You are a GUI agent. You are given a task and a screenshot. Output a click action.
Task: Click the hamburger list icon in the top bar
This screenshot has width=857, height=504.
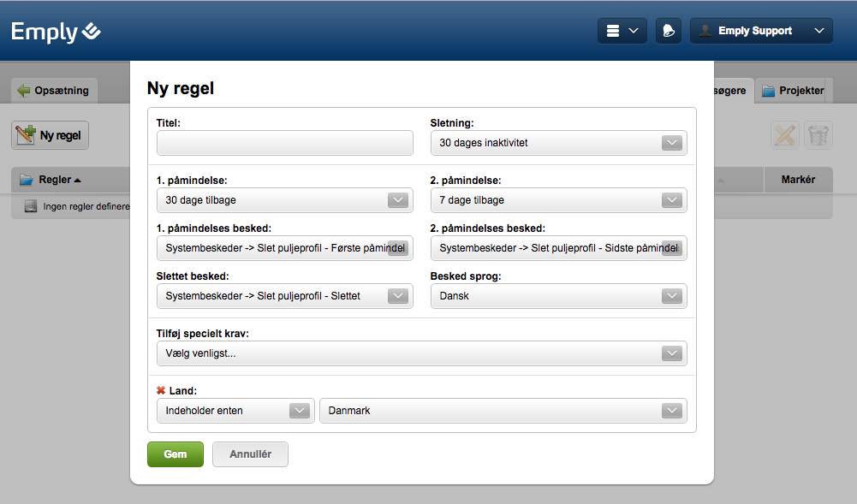pos(612,30)
